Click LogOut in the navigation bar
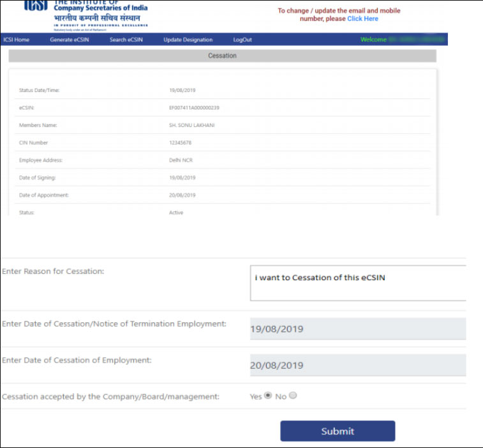 (242, 40)
